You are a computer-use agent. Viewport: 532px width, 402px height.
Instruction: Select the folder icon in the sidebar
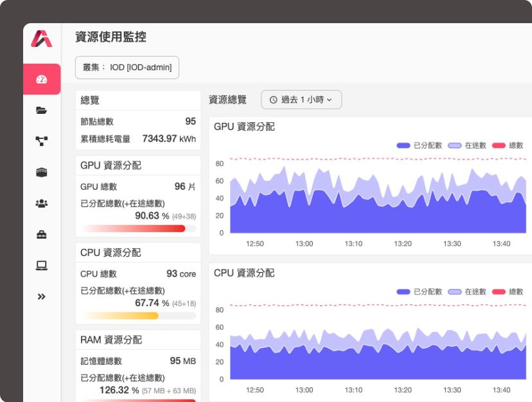click(41, 110)
